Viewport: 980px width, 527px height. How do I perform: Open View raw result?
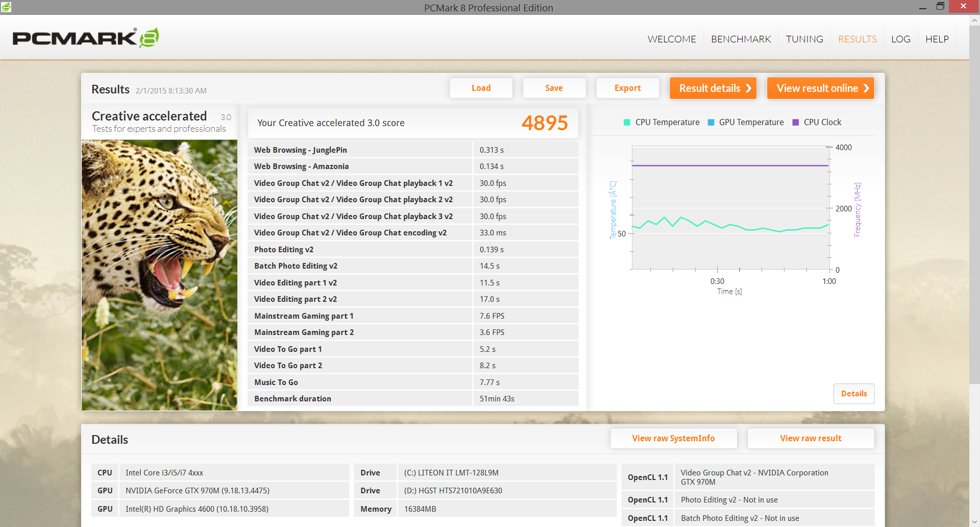point(810,438)
